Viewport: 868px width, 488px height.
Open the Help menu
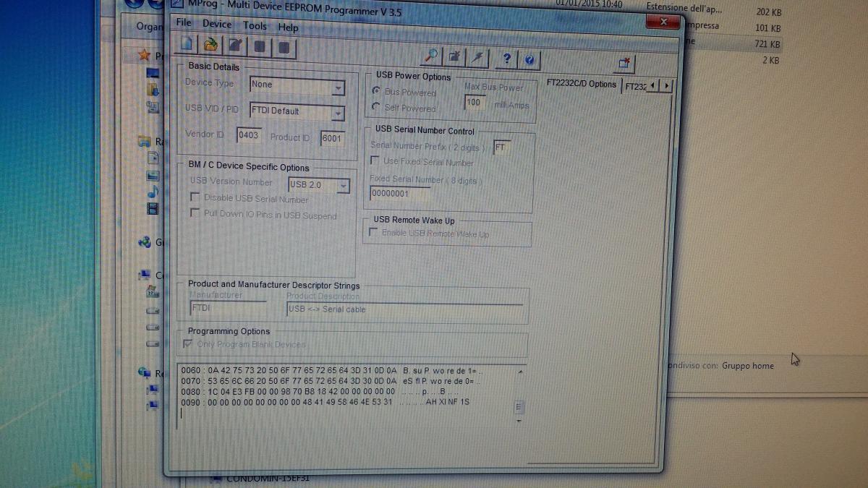(288, 27)
